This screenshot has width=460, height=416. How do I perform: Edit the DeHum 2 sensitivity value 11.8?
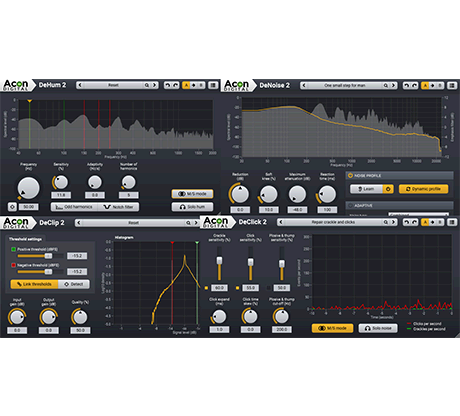[x=61, y=195]
